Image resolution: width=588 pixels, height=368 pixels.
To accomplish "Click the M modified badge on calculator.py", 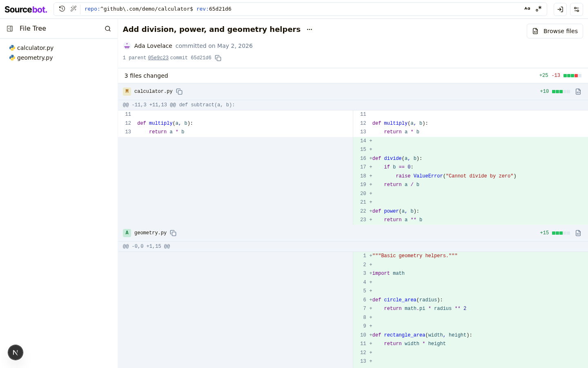I will coord(127,92).
